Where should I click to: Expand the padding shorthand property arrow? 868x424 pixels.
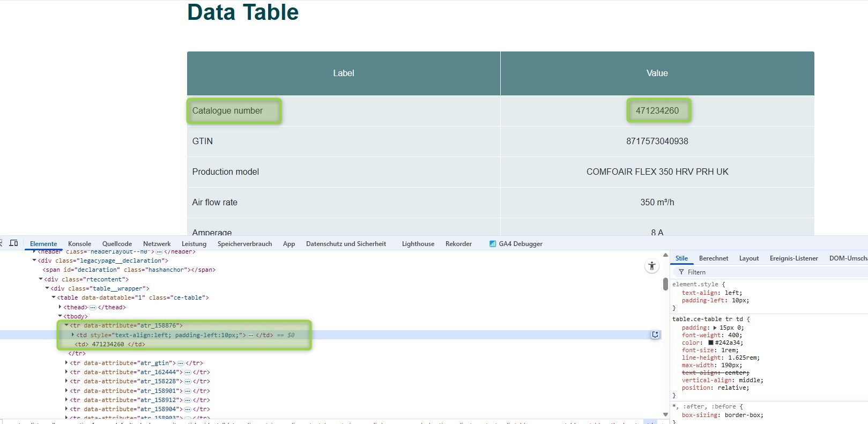(715, 328)
